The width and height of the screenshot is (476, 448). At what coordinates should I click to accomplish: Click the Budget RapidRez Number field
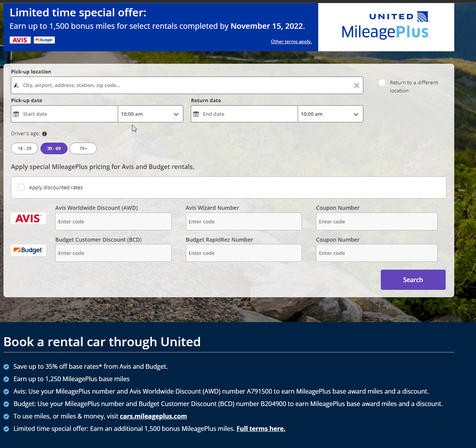pyautogui.click(x=244, y=253)
